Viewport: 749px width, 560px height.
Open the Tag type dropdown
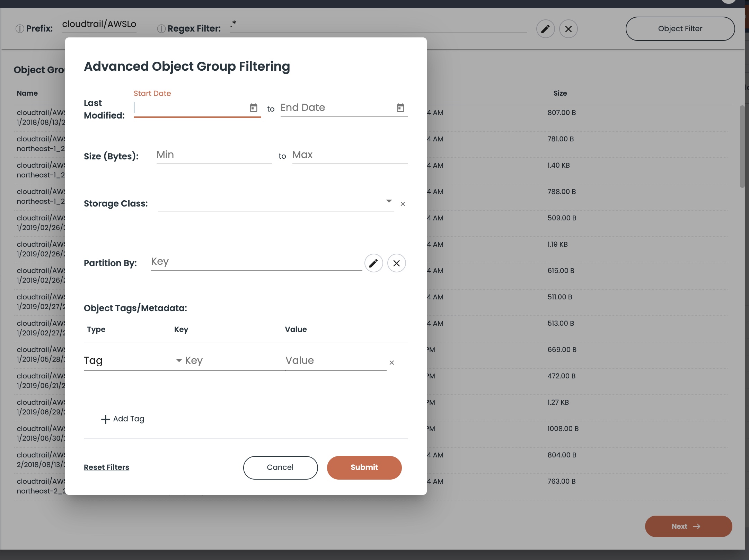tap(178, 360)
